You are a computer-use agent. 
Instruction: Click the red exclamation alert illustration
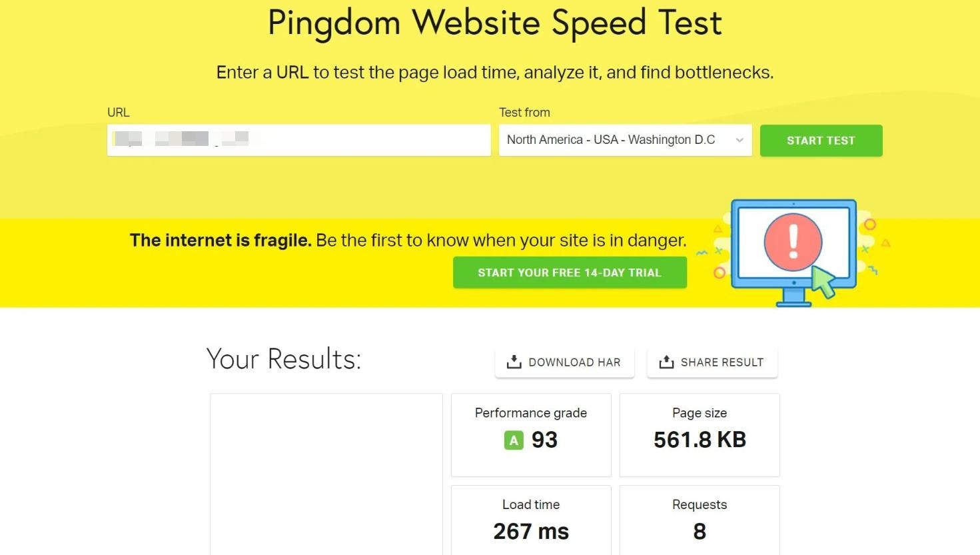[x=792, y=243]
